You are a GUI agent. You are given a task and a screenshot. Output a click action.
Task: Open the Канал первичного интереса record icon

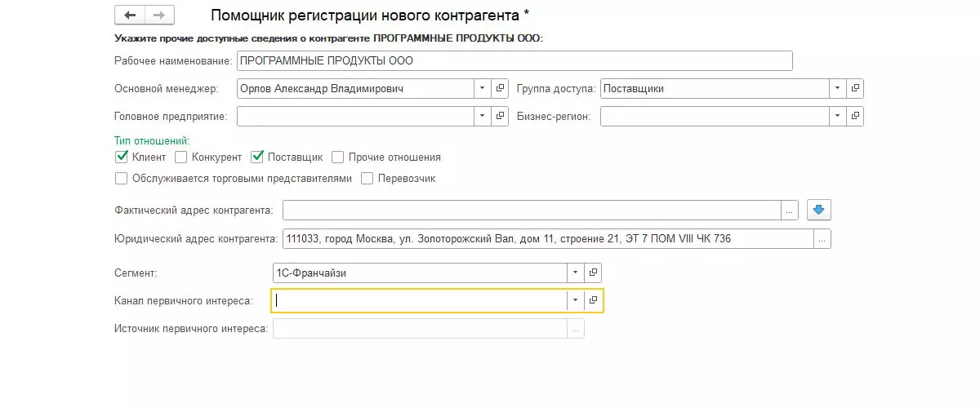594,300
